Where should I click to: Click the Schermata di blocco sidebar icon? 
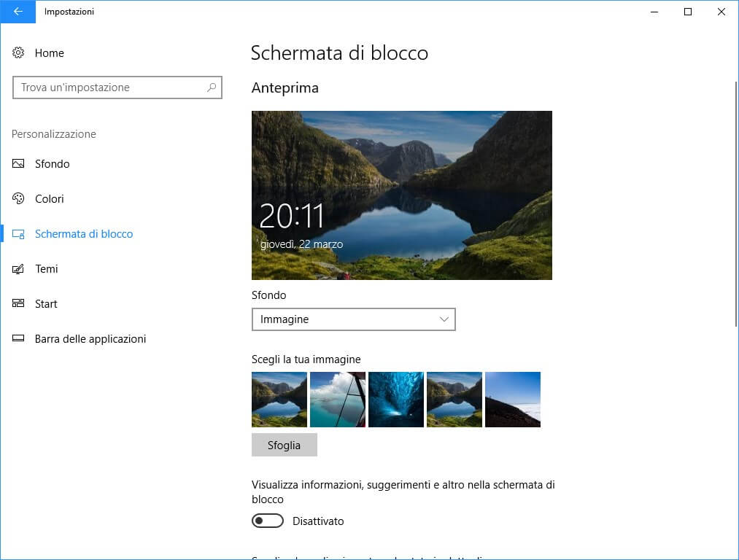(x=19, y=234)
